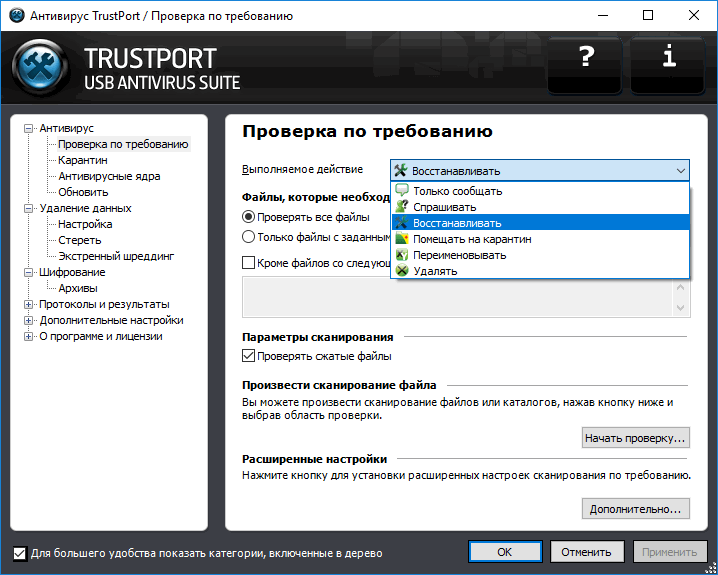
Task: Open Настройка under Удаление данных
Action: 85,224
